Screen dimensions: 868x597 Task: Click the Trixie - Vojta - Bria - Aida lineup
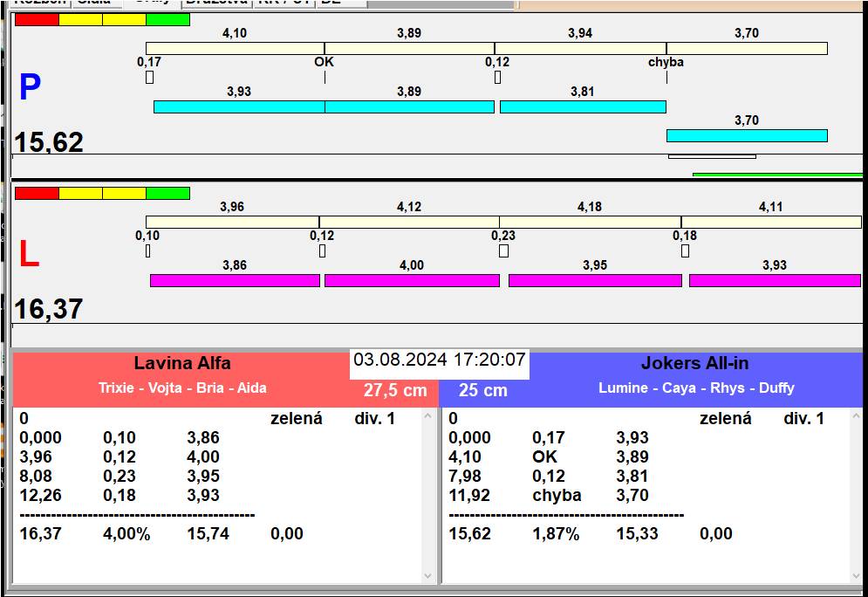(x=182, y=388)
